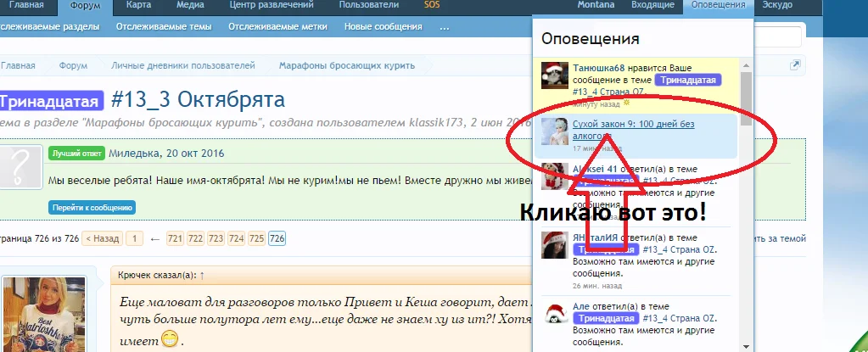The height and width of the screenshot is (352, 868).
Task: Click the Перейти к сообщению button
Action: pos(92,208)
